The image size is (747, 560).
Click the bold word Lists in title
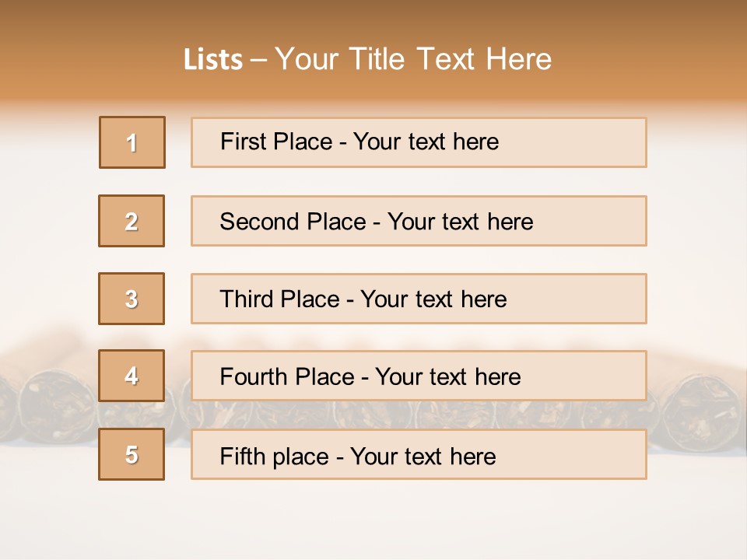[x=213, y=59]
